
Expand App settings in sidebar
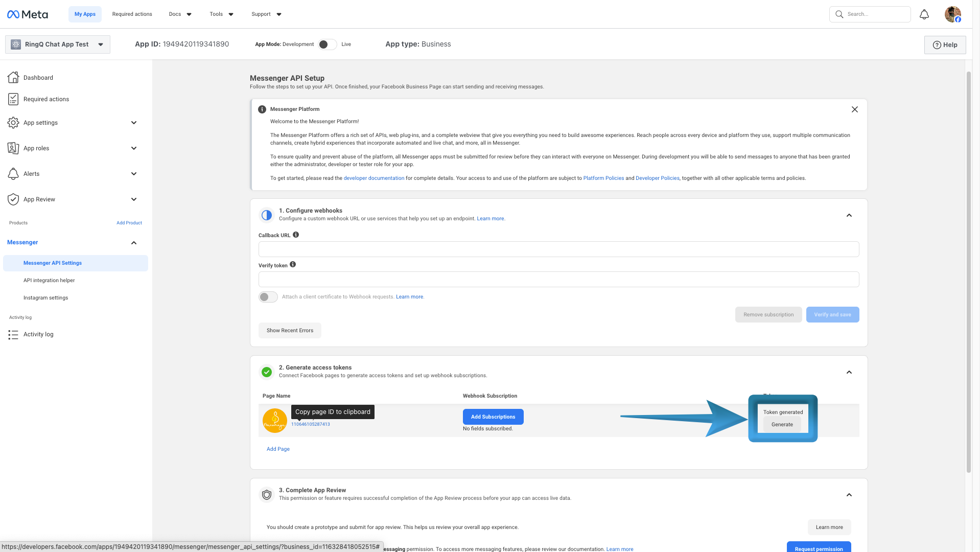134,123
